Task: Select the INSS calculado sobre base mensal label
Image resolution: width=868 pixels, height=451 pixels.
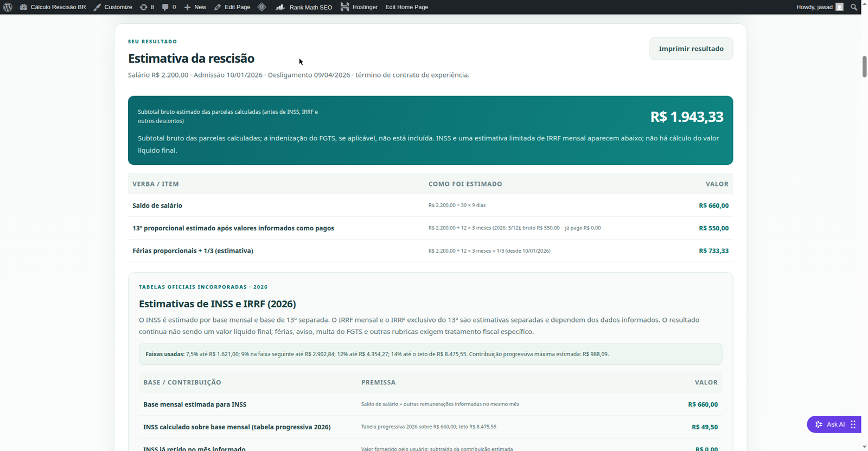Action: pos(237,427)
